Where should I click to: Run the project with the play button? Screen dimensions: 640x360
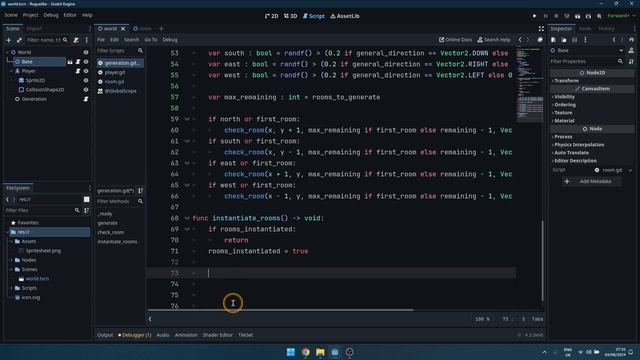click(534, 16)
